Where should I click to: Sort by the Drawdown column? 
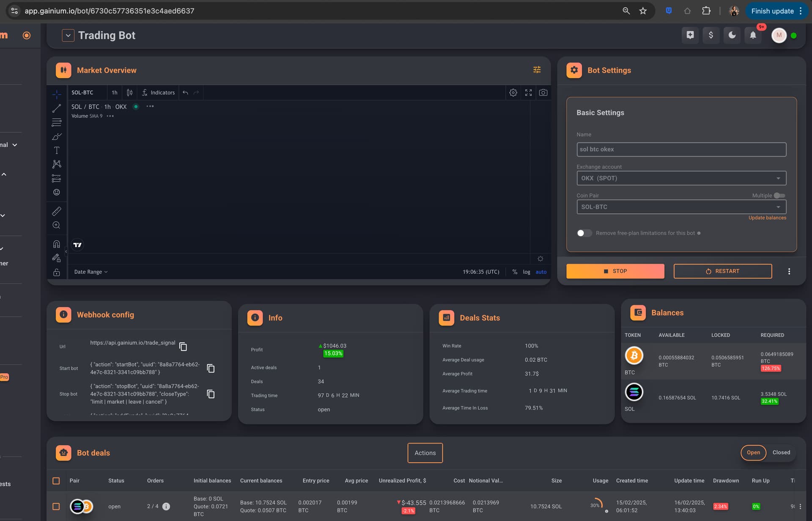pos(726,481)
